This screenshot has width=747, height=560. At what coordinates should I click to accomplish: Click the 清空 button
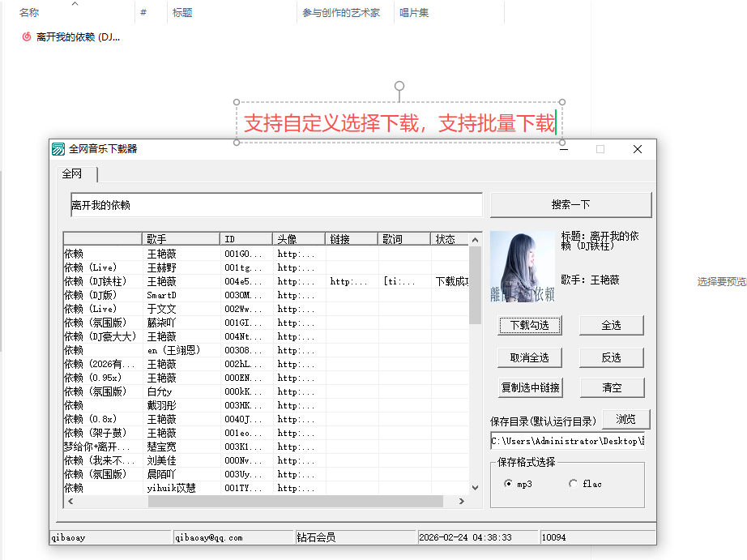pyautogui.click(x=612, y=388)
